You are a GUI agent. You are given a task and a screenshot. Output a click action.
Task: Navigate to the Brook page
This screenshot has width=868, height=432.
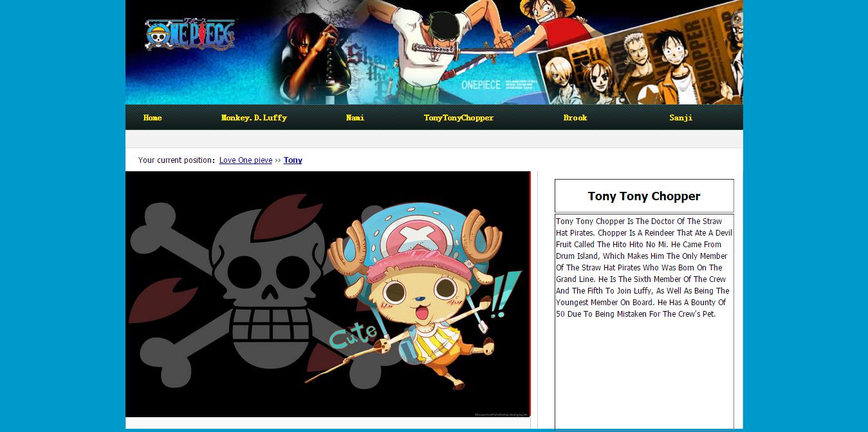575,118
